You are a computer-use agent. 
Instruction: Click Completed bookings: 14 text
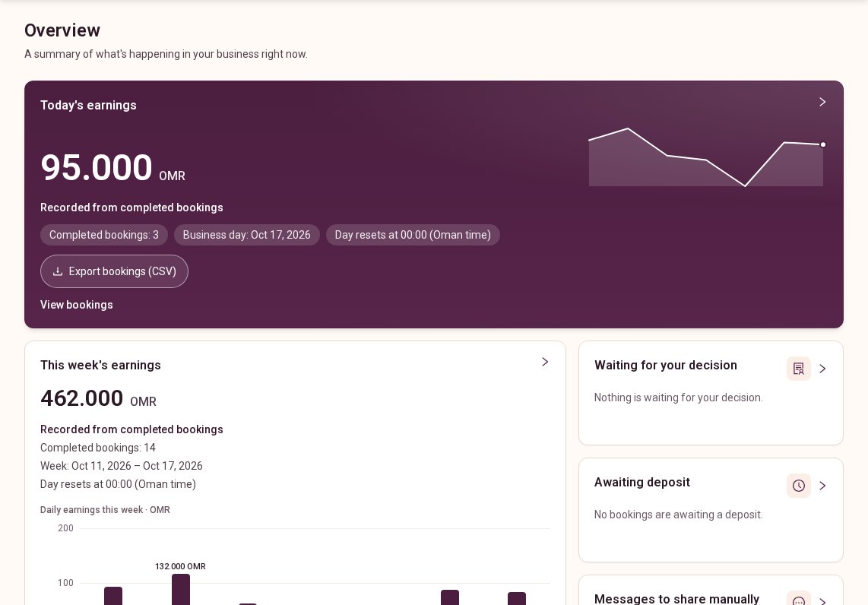(98, 448)
